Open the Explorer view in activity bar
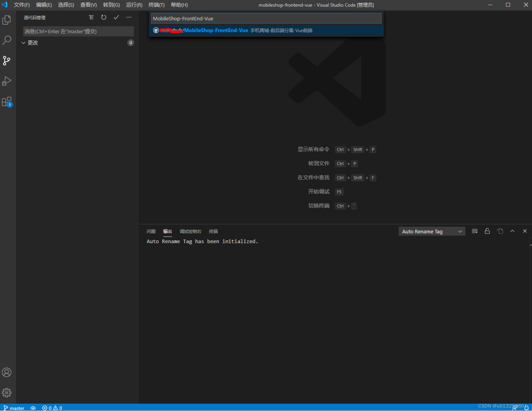The width and height of the screenshot is (532, 411). [x=6, y=20]
